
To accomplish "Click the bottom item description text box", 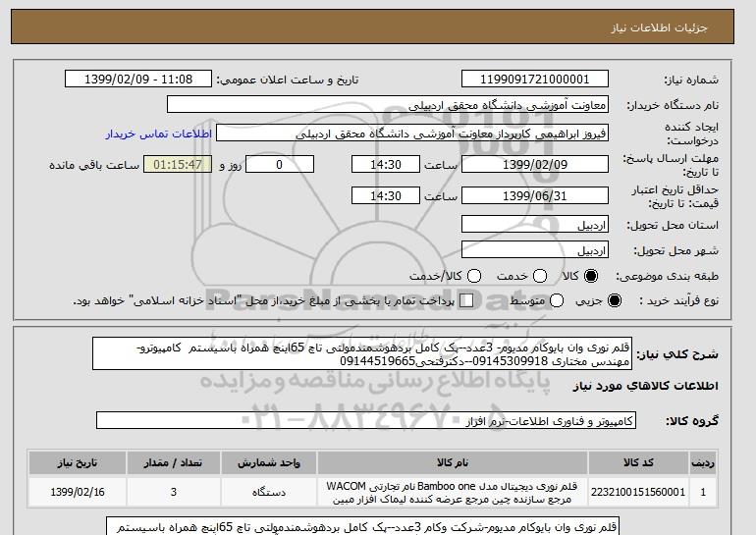I will coord(362,526).
